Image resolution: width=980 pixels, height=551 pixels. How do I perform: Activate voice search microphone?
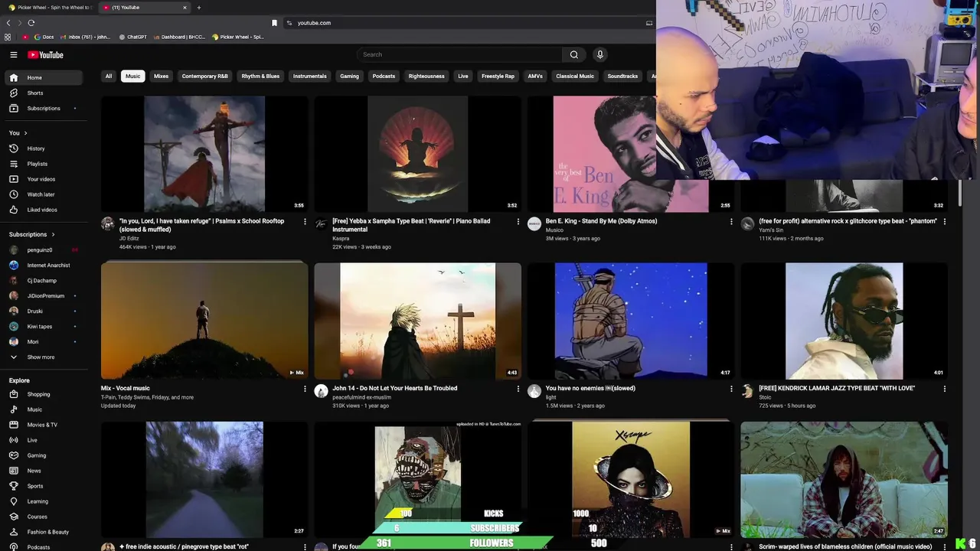pyautogui.click(x=599, y=54)
